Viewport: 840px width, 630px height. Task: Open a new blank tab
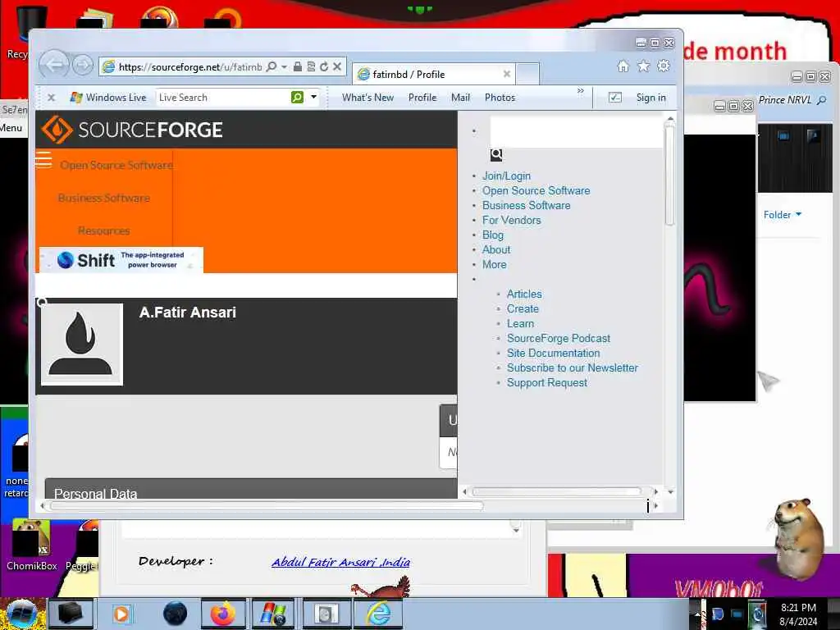(x=527, y=74)
